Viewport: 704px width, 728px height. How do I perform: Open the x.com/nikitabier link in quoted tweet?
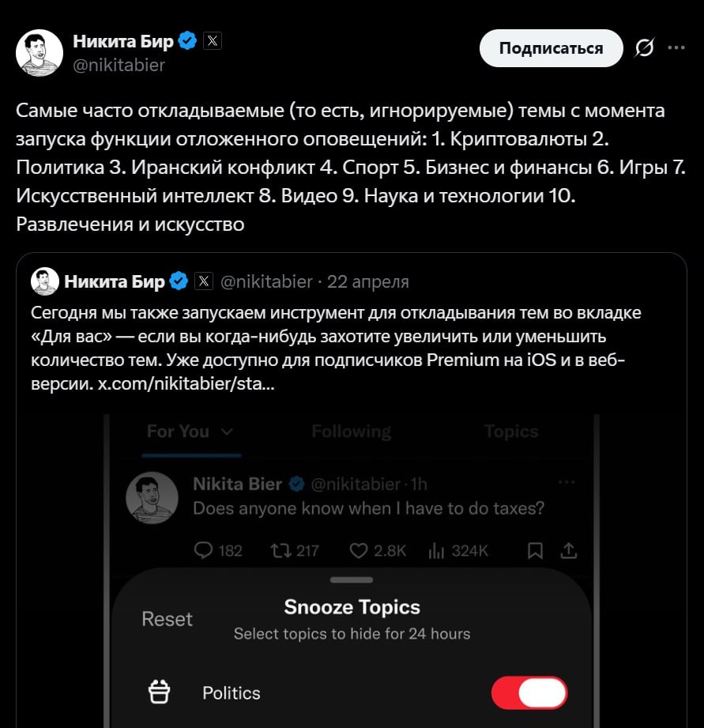(186, 386)
